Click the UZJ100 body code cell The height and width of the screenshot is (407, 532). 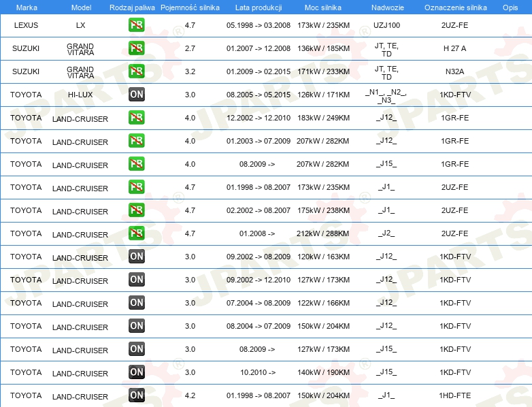click(387, 25)
